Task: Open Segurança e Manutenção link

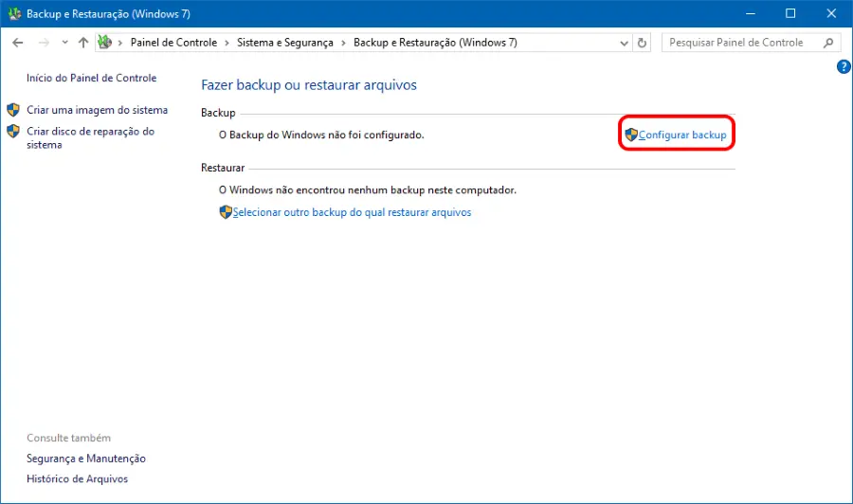Action: (x=86, y=459)
